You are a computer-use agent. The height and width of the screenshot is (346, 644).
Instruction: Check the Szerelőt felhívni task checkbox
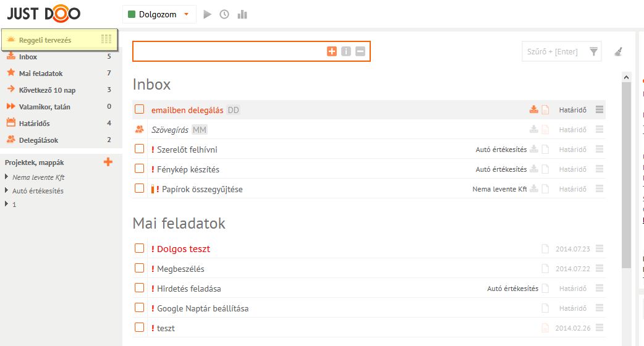(140, 148)
